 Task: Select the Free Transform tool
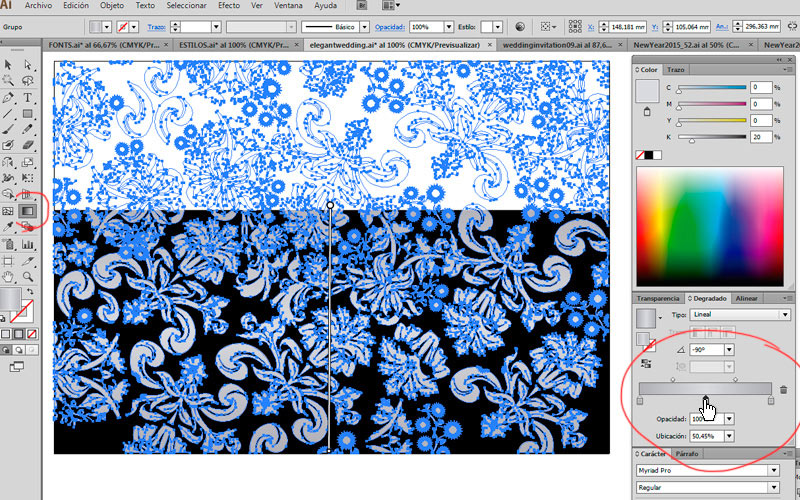[x=28, y=178]
